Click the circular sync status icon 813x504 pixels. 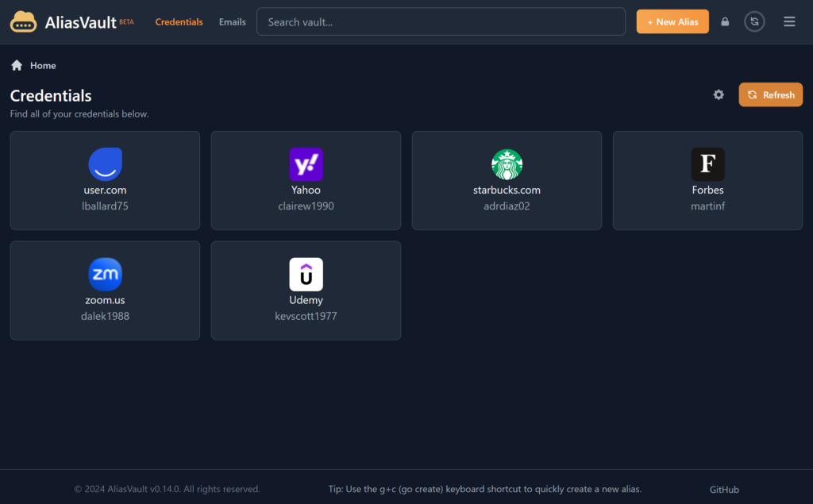point(754,22)
